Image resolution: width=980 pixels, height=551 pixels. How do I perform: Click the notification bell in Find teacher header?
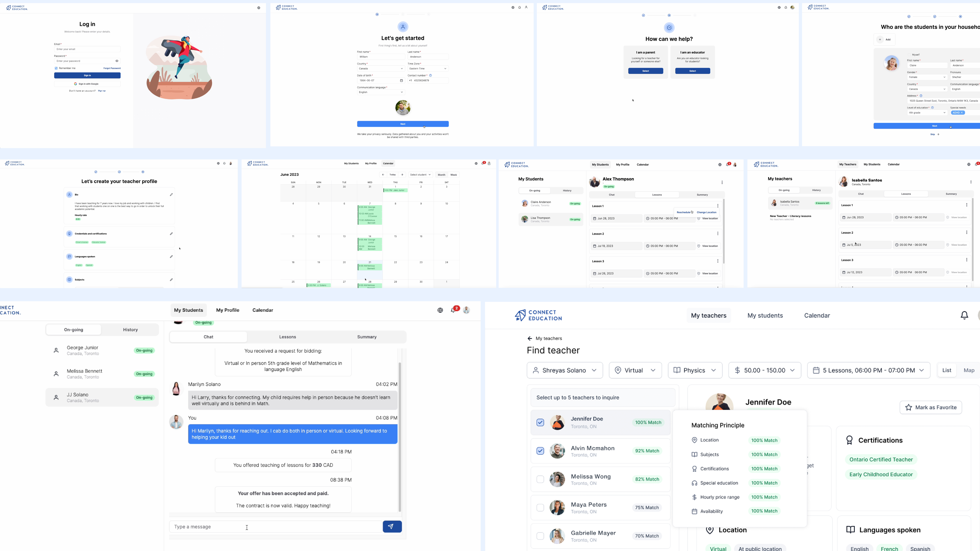click(964, 315)
